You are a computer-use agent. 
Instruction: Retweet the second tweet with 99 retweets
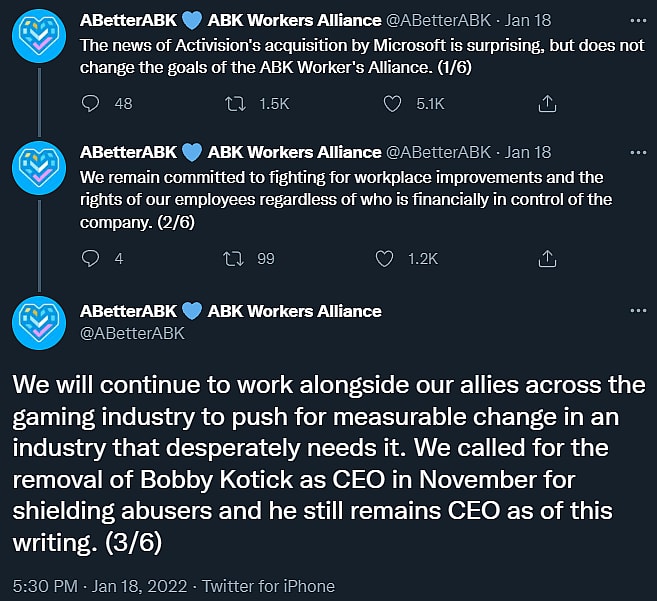237,258
